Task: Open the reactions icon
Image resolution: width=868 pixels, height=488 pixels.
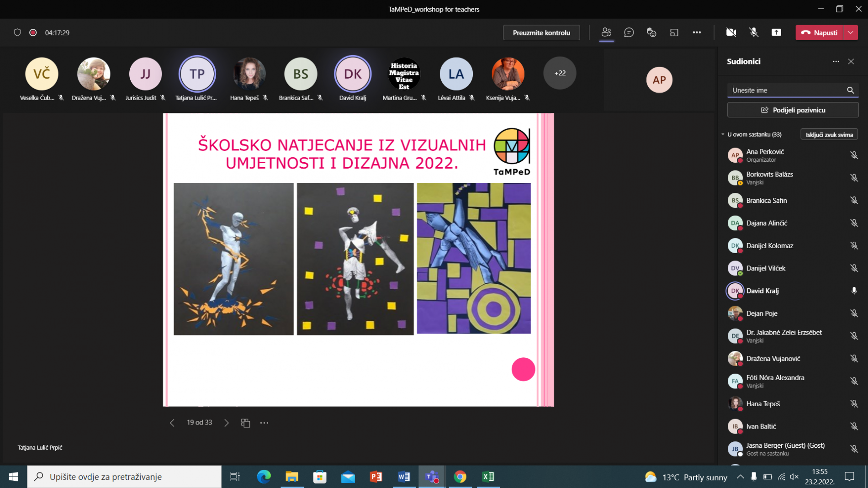Action: coord(651,32)
